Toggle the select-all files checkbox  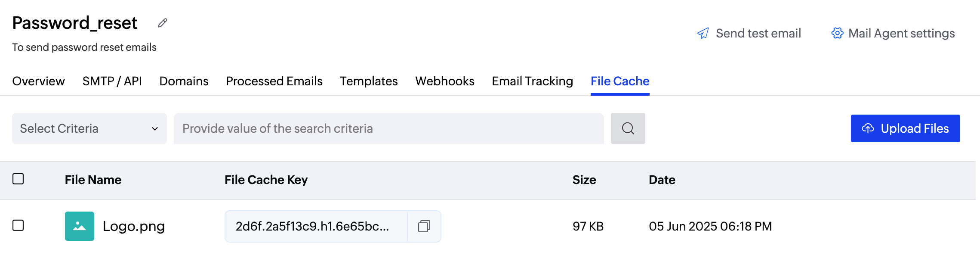18,179
